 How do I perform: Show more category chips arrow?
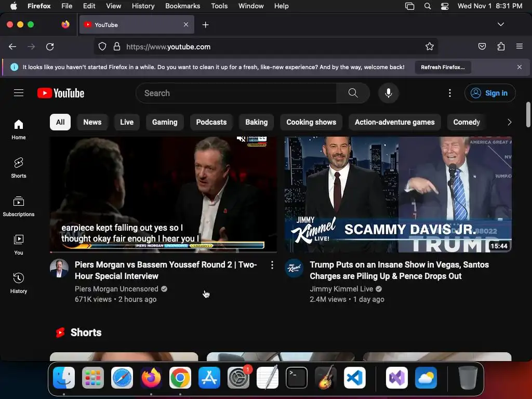pos(509,122)
